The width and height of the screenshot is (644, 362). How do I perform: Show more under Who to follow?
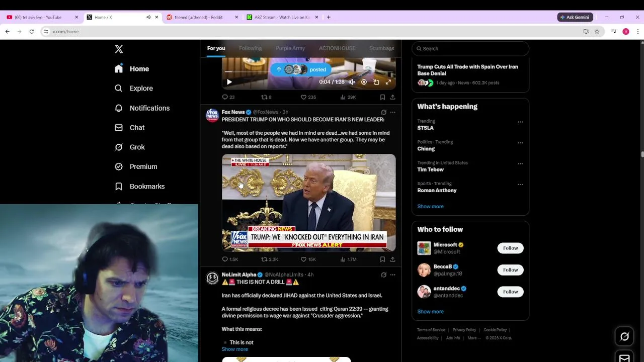[x=430, y=312]
